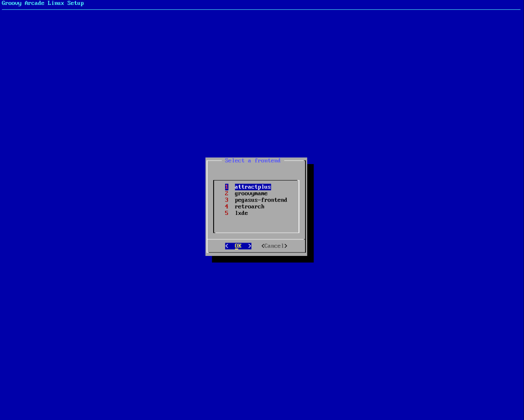Choose pegasus-frontend in the list
This screenshot has height=420, width=524.
(261, 200)
